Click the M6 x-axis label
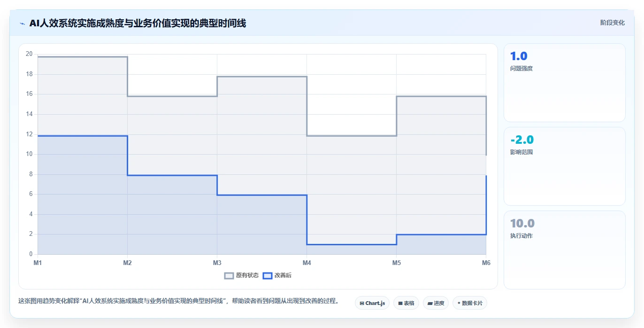The width and height of the screenshot is (644, 328). coord(486,263)
